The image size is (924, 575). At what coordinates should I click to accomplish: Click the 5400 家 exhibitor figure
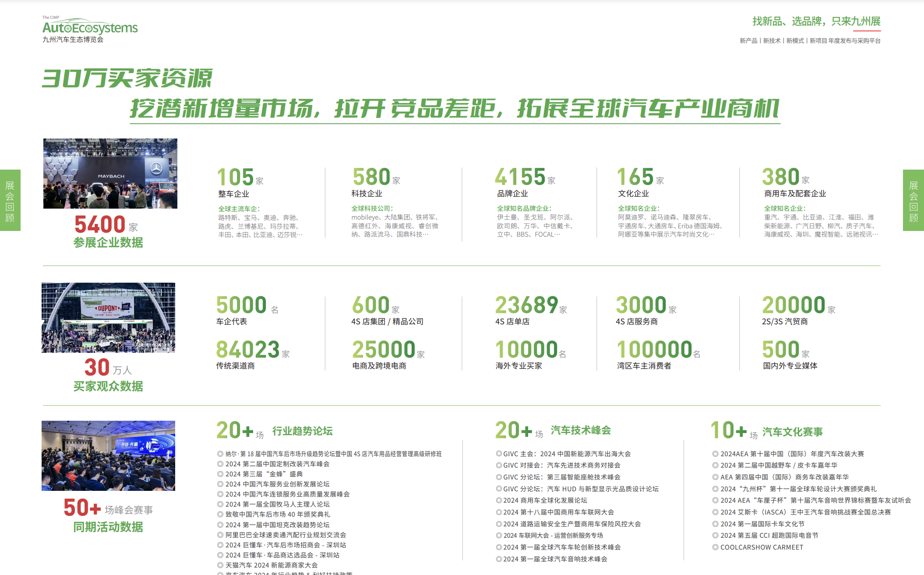pyautogui.click(x=106, y=224)
